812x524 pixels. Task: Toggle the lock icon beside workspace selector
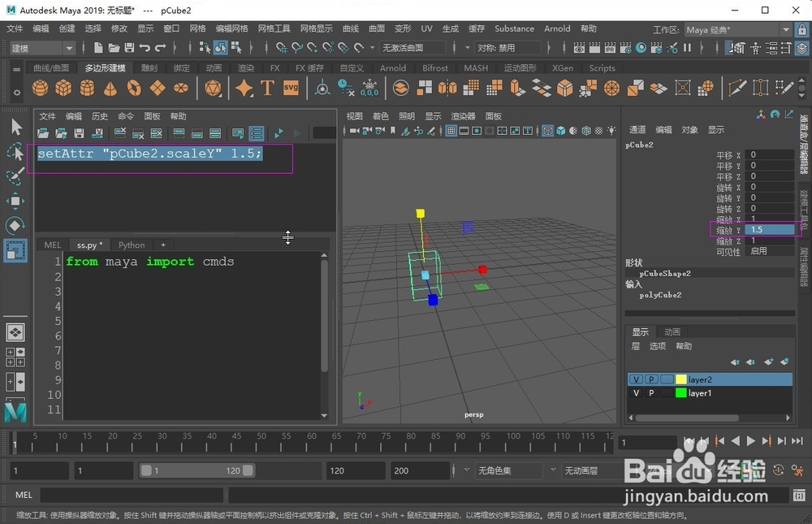pos(801,29)
